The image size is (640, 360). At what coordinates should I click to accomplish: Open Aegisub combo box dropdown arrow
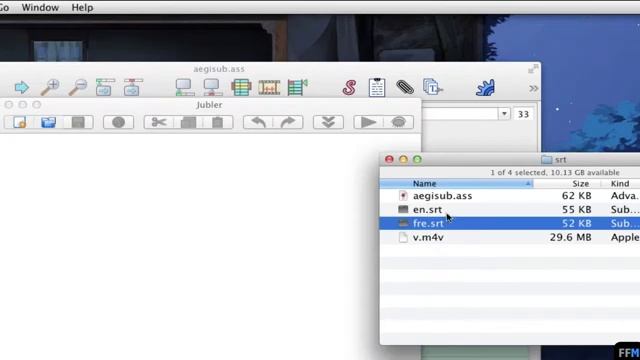click(504, 114)
